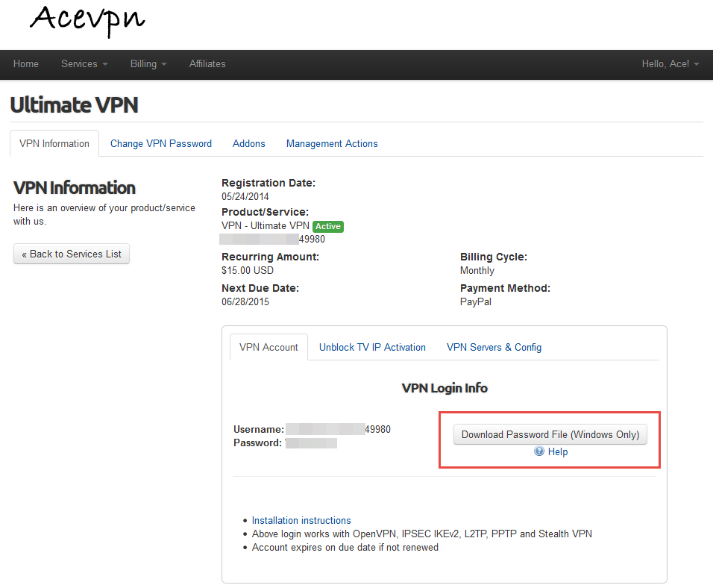Expand the Hello, Ace! account menu

[670, 64]
